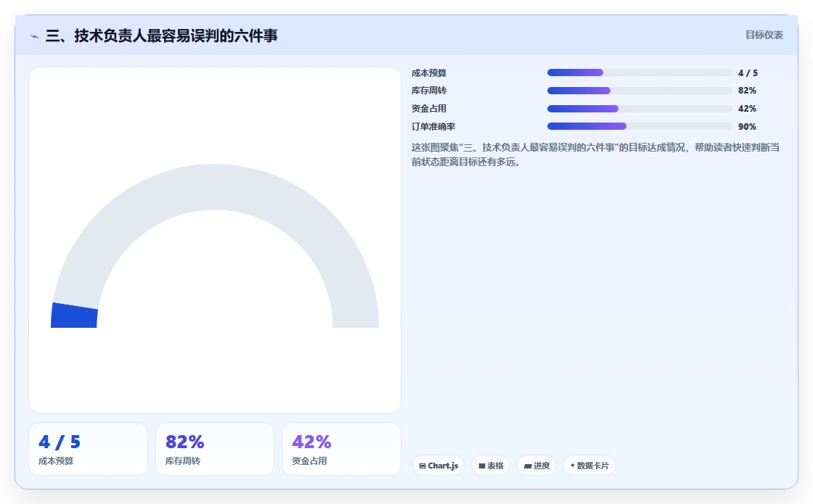The height and width of the screenshot is (504, 813).
Task: Click the 资金占用 progress bar
Action: 640,109
